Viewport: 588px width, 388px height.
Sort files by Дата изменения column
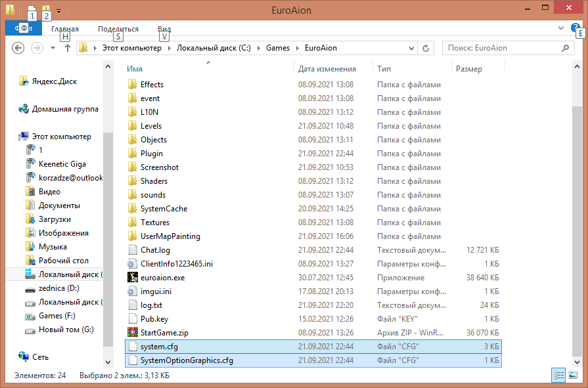[x=327, y=69]
